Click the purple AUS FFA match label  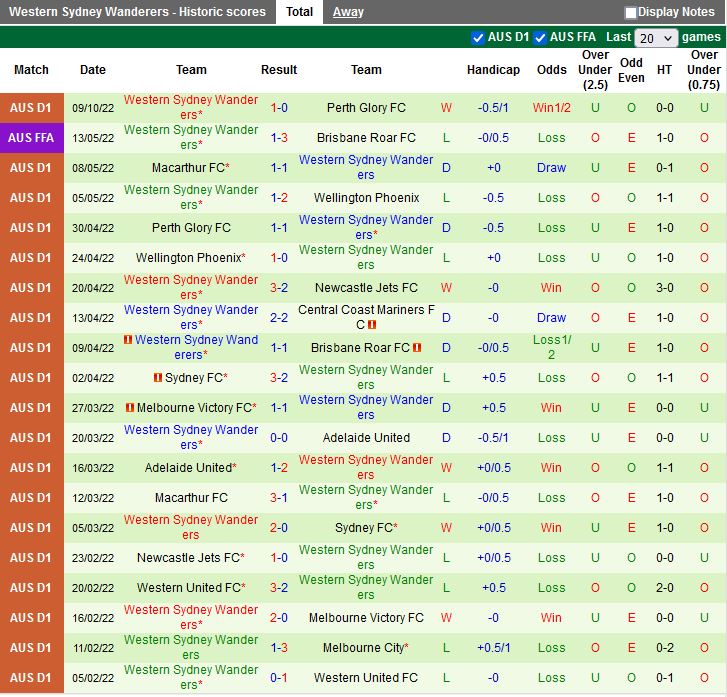point(31,138)
